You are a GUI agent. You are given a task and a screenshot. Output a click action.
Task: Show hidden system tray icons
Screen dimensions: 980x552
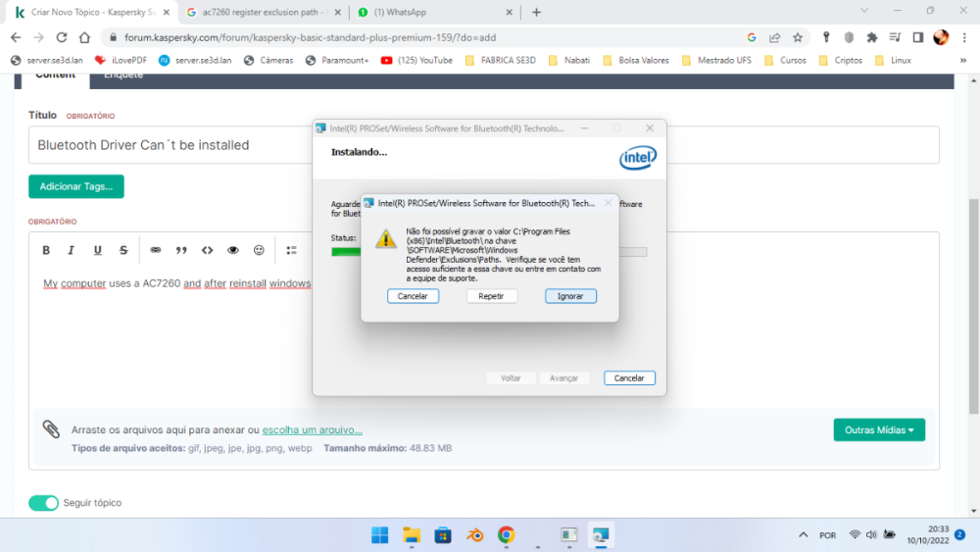pyautogui.click(x=804, y=535)
